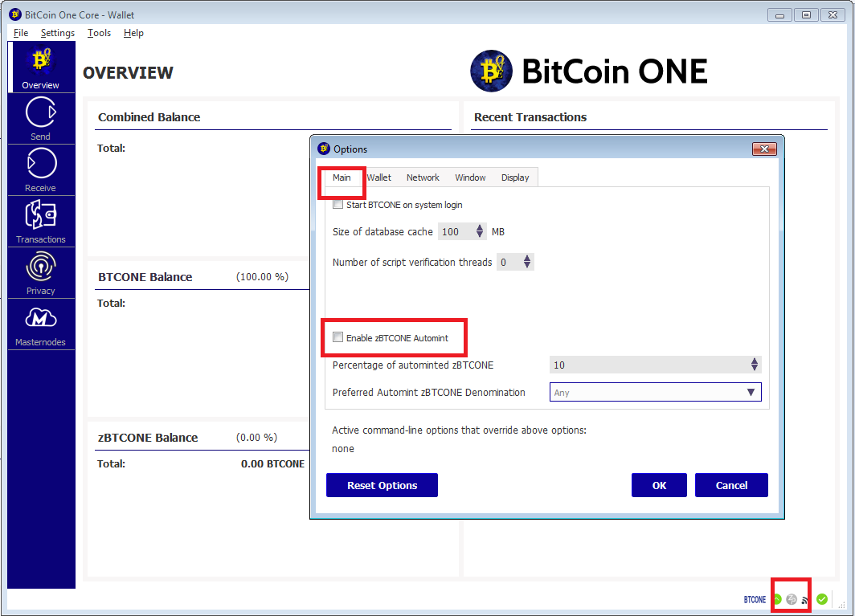
Task: Minimize the wallet window
Action: (x=779, y=15)
